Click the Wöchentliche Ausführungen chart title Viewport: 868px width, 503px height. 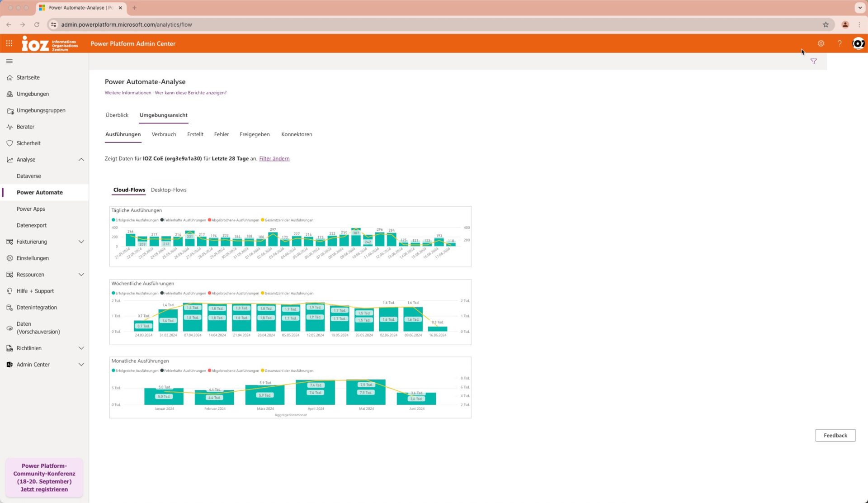coord(143,284)
